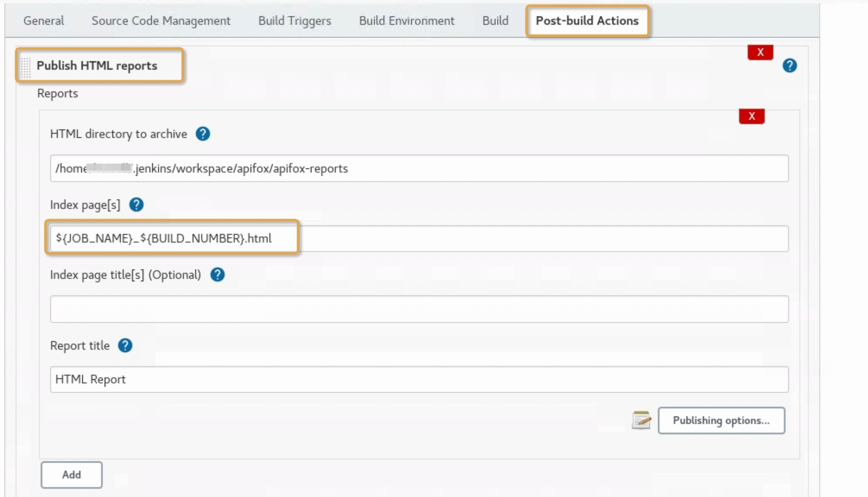Go to Build Triggers tab

tap(295, 21)
